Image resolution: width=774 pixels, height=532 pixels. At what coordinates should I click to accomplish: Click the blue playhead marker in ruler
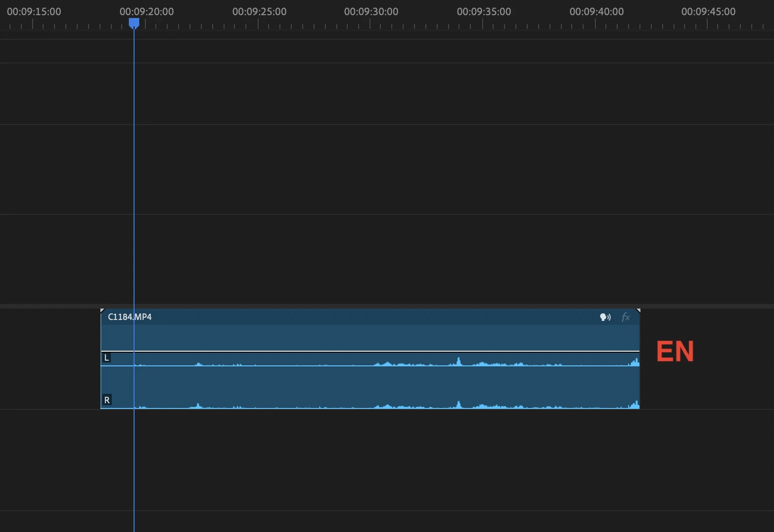[134, 23]
